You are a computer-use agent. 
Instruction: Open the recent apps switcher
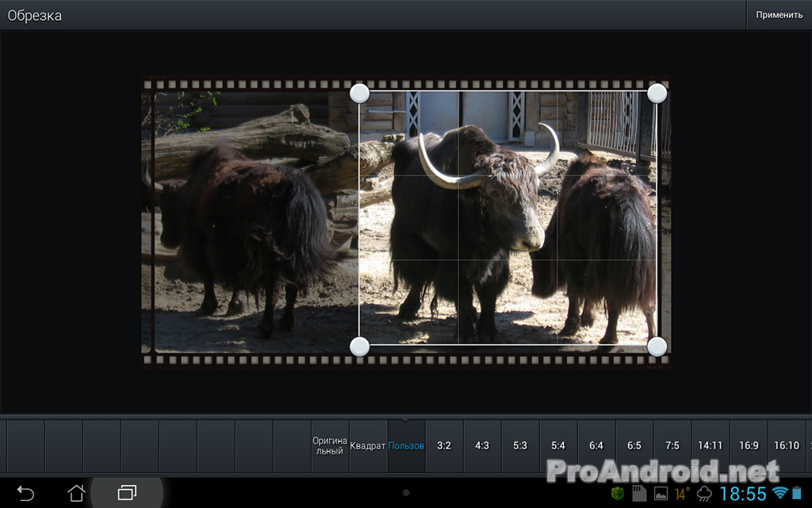pyautogui.click(x=127, y=493)
